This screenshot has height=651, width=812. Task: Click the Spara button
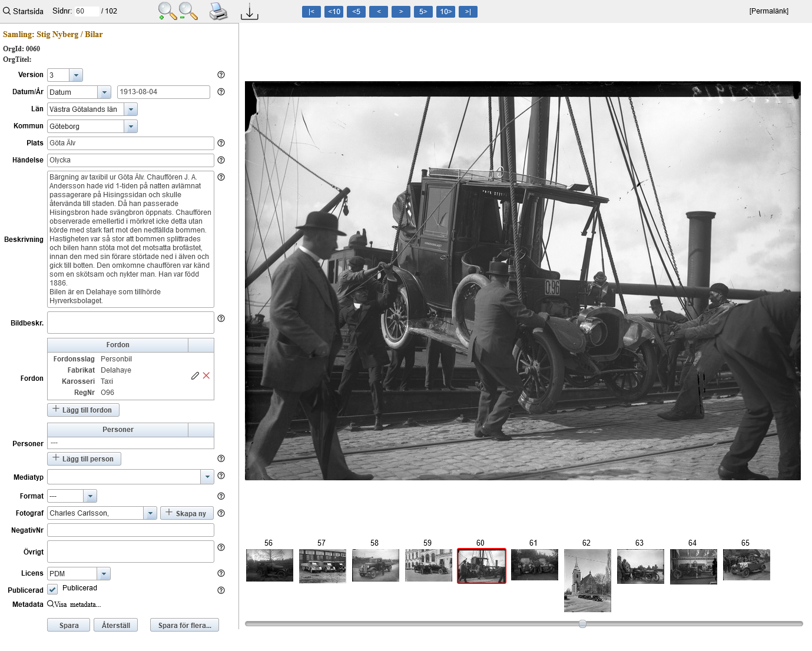pyautogui.click(x=69, y=625)
